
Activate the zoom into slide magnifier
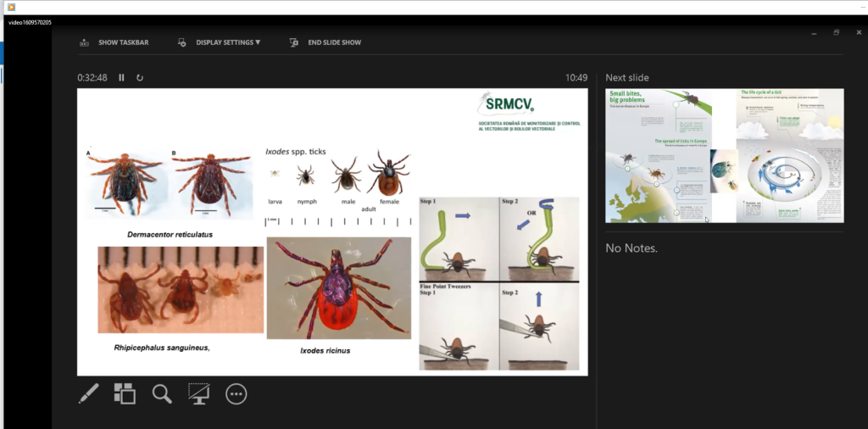click(162, 393)
